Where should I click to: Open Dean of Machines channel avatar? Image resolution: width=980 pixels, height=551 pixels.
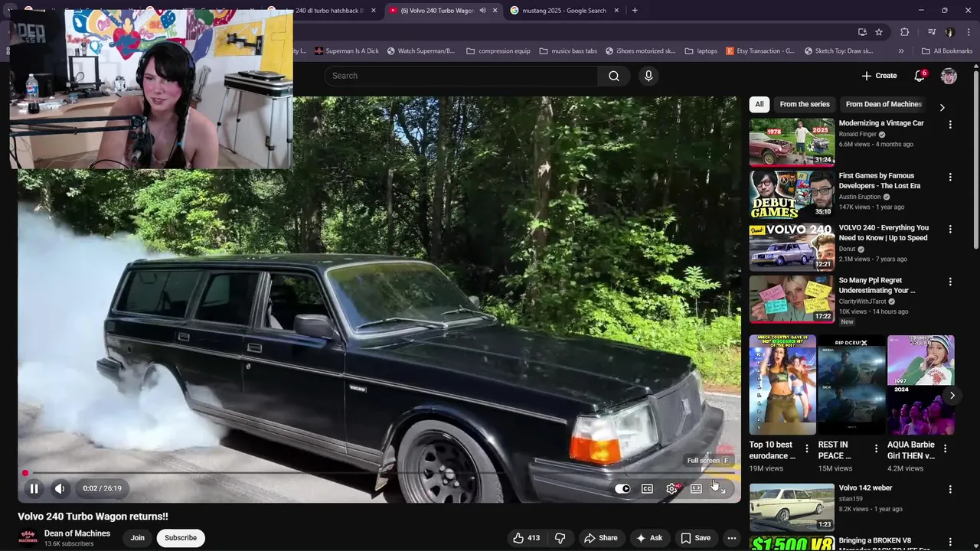[28, 538]
